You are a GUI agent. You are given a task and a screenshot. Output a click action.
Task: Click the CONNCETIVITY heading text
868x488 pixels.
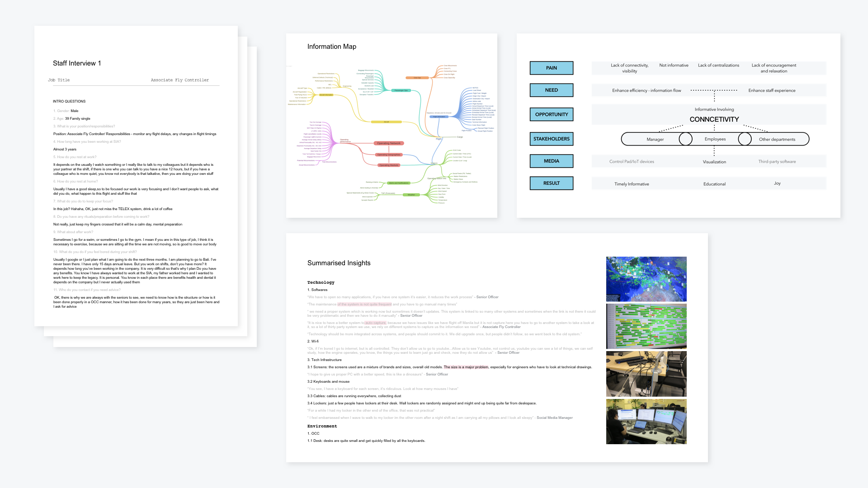click(714, 119)
